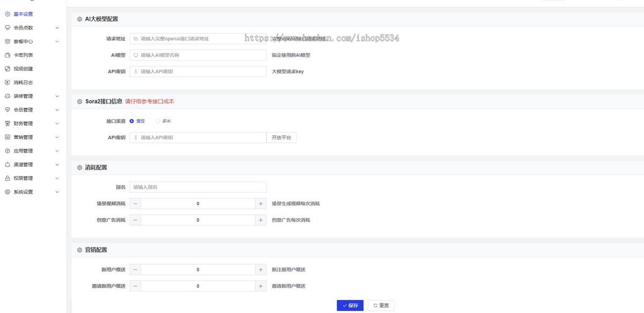Click the 消耗日志 sidebar icon

(x=8, y=83)
